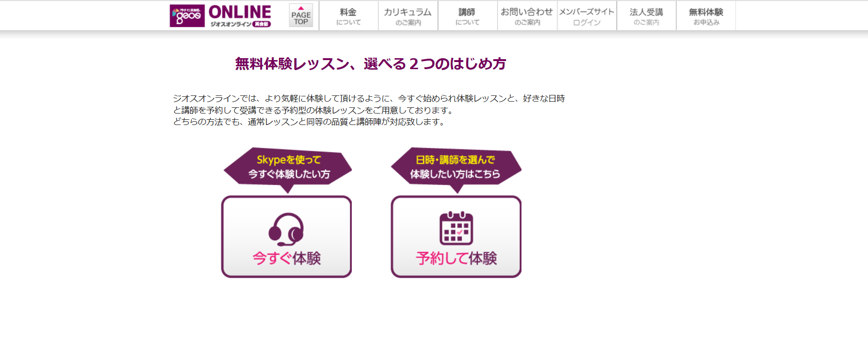Click the Skypeを使って今すぐ体験したい方 banner
Screen dimensions: 868x353
(288, 167)
